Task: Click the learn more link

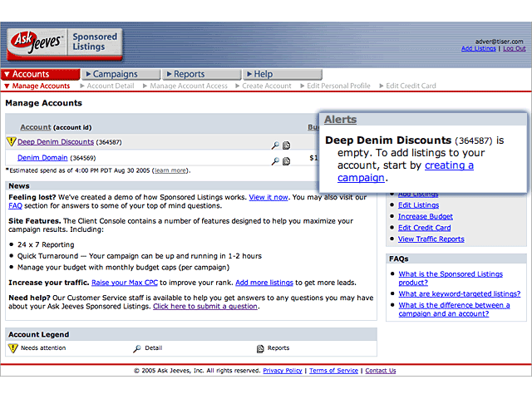Action: click(x=170, y=170)
